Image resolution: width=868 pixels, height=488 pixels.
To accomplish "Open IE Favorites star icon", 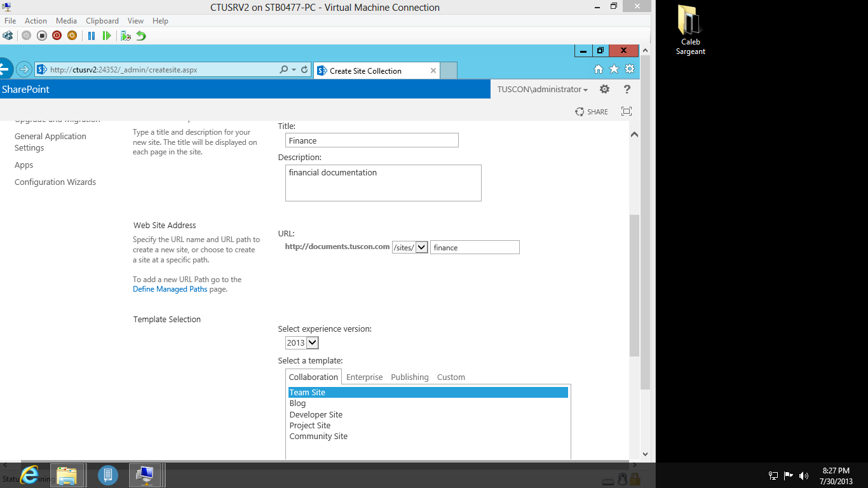I will tap(614, 69).
